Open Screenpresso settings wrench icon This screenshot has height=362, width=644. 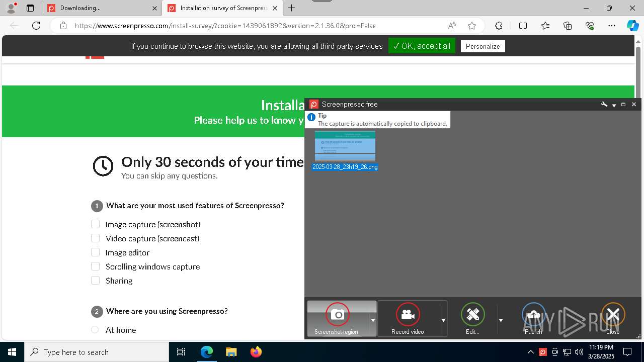click(604, 104)
